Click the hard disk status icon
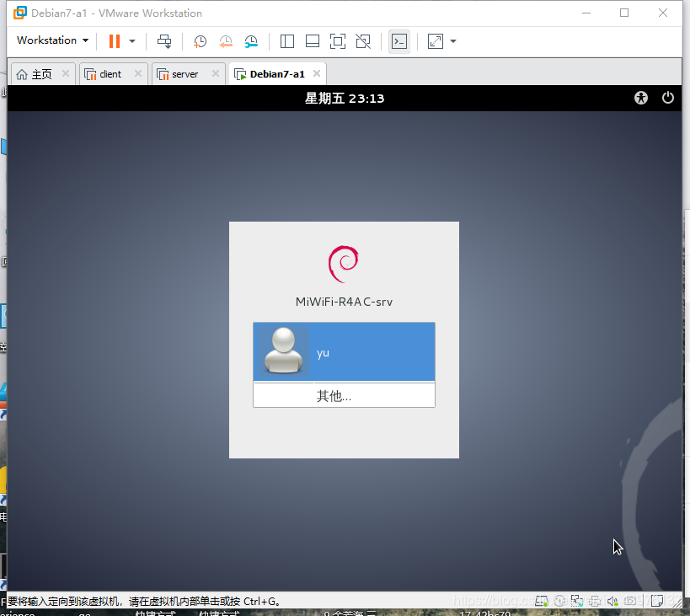The height and width of the screenshot is (616, 690). click(542, 601)
